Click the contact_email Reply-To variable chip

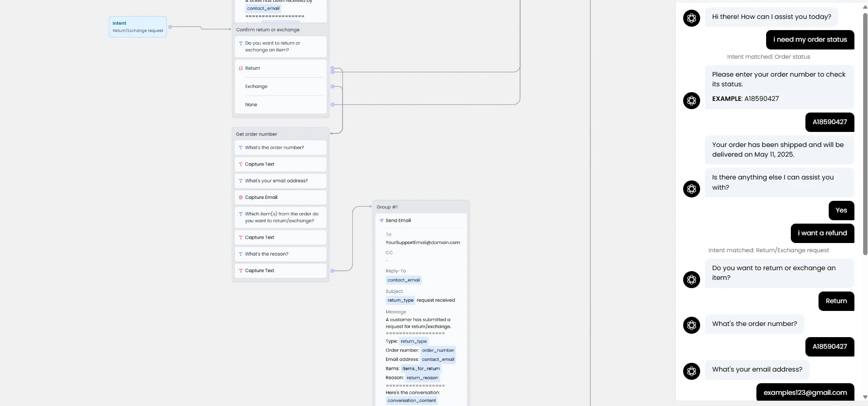(404, 280)
